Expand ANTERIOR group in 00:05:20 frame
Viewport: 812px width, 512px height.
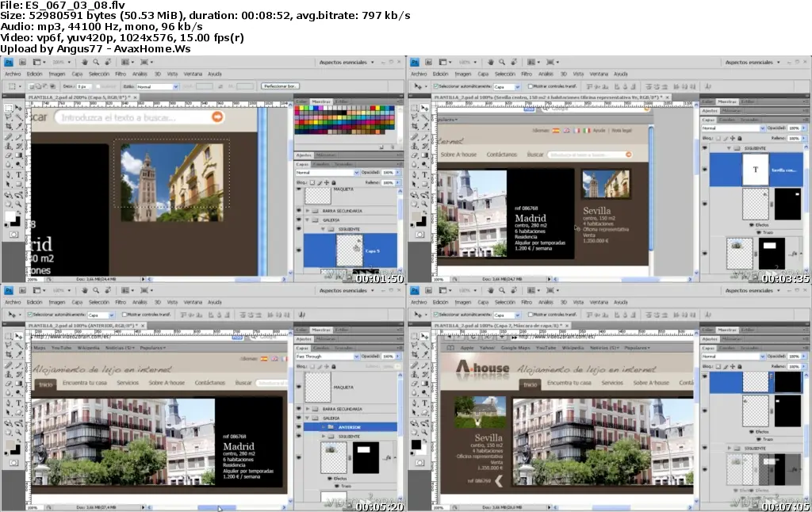click(x=324, y=427)
